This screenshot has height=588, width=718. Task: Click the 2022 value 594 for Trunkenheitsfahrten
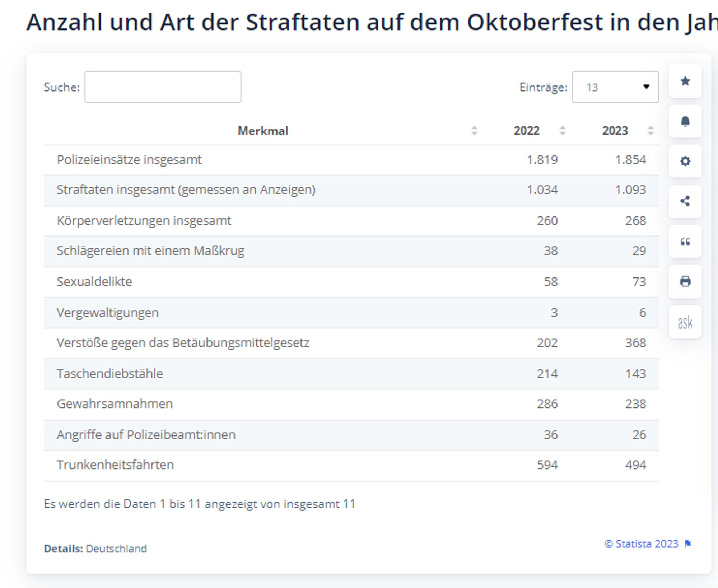coord(547,465)
